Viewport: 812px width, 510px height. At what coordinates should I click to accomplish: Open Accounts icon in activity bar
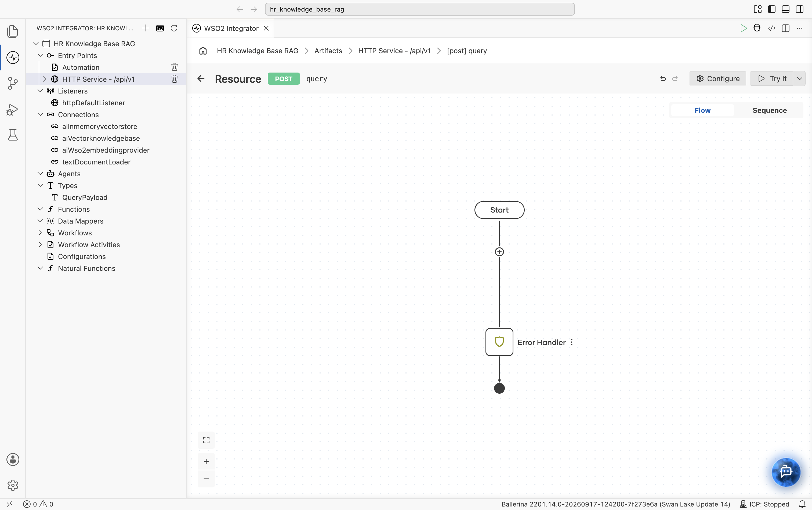pos(13,459)
